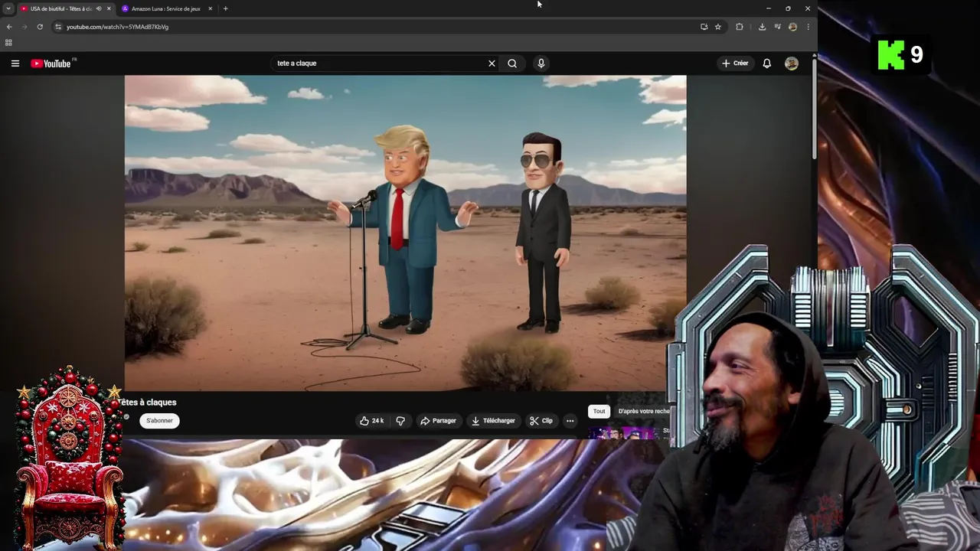
Task: Click the browser forward arrow
Action: coord(24,27)
